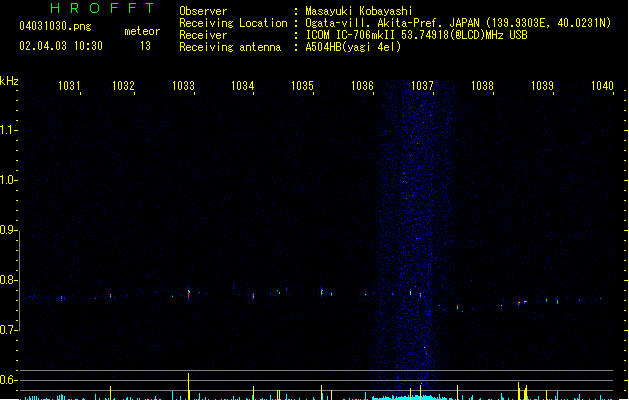Click time axis label 1039

coord(542,86)
